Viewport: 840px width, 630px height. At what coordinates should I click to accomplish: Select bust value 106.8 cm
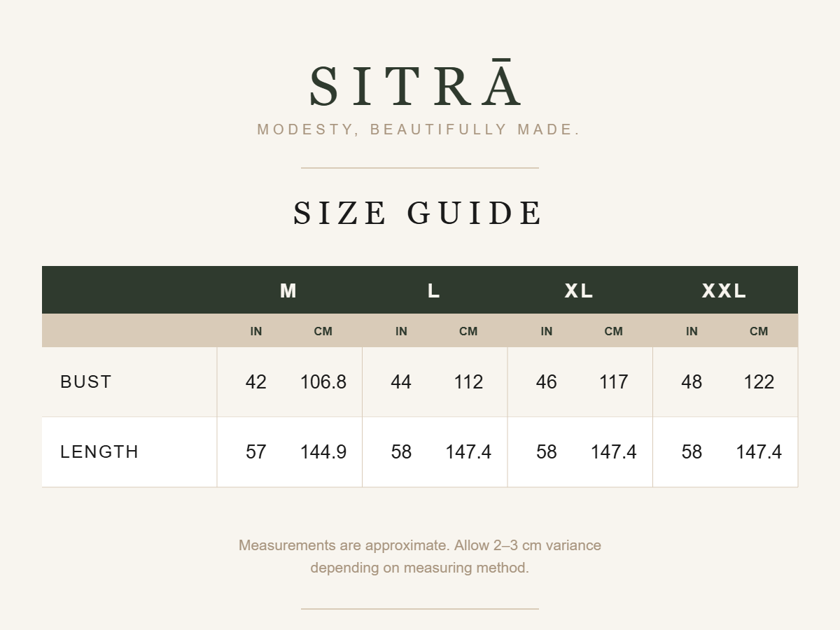323,381
